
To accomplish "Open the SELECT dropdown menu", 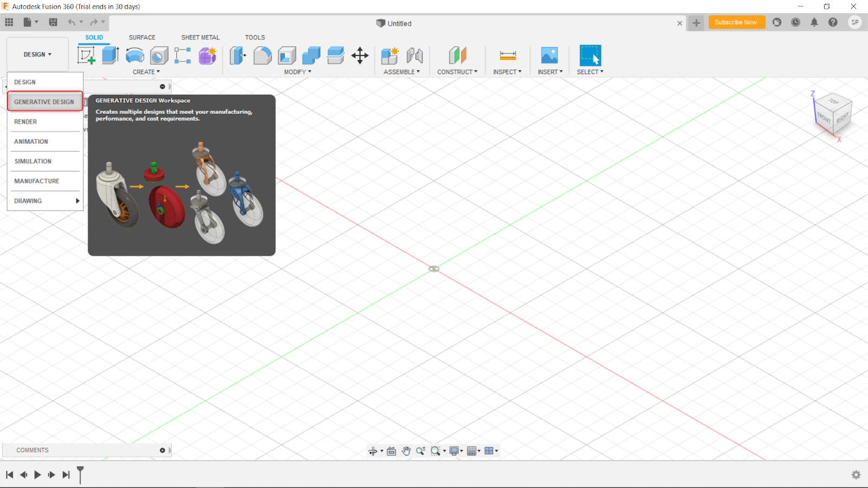I will [590, 72].
